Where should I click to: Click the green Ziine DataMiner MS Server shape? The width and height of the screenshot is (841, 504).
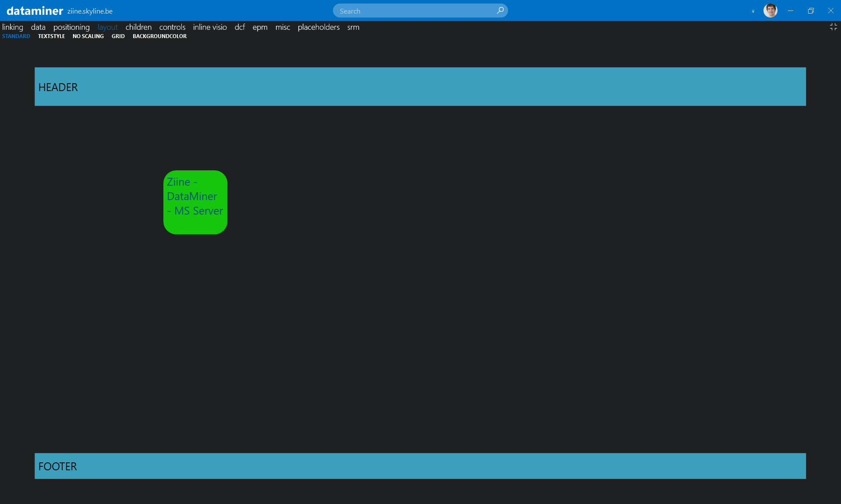(x=195, y=202)
